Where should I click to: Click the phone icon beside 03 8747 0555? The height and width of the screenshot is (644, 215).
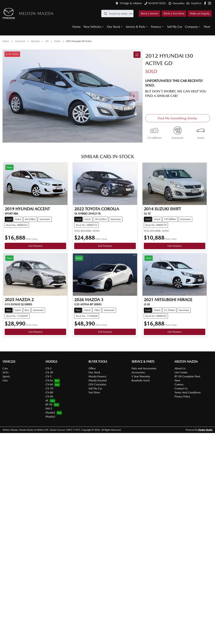click(x=146, y=3)
